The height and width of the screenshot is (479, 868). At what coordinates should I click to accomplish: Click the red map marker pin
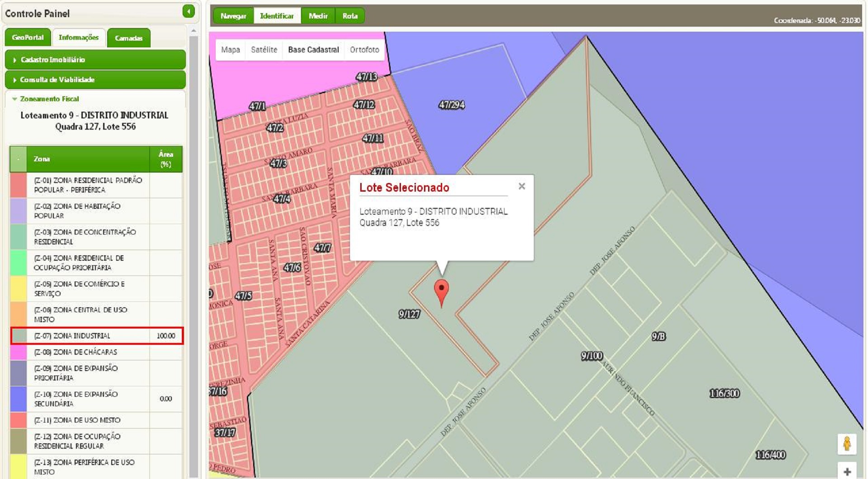[x=441, y=291]
